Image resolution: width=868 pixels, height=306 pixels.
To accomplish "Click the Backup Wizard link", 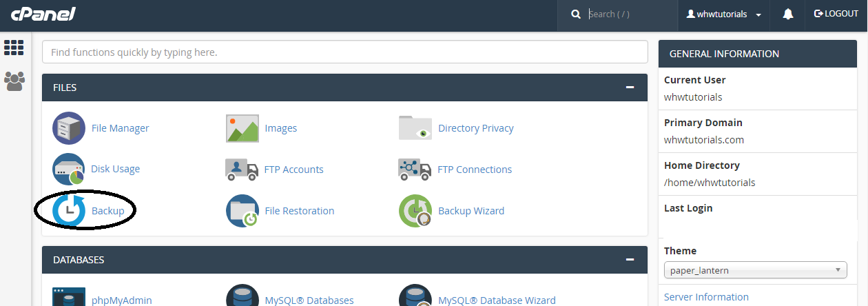I will tap(471, 211).
